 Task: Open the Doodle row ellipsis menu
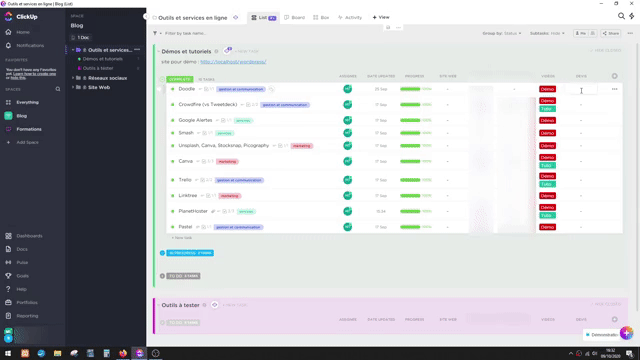(x=614, y=89)
